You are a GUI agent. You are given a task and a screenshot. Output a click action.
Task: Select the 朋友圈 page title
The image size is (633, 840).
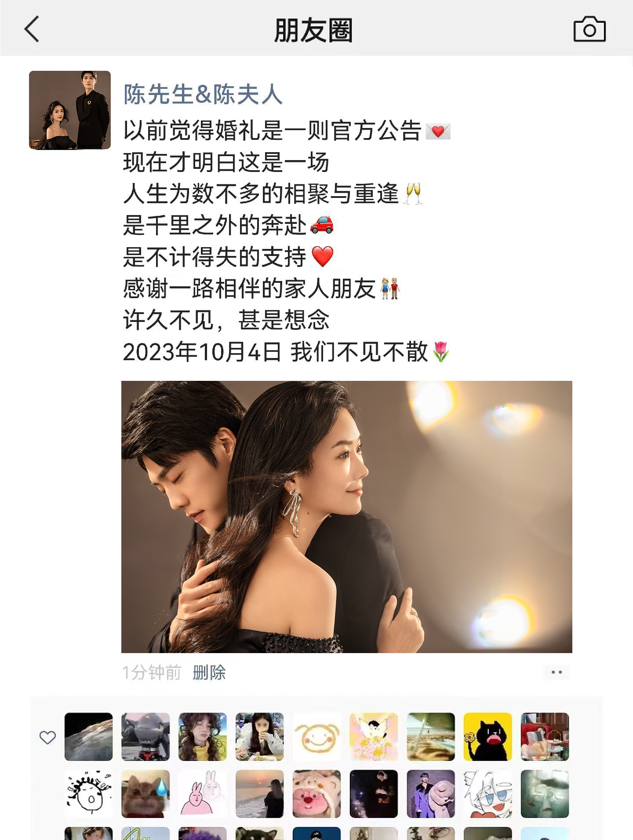(313, 30)
